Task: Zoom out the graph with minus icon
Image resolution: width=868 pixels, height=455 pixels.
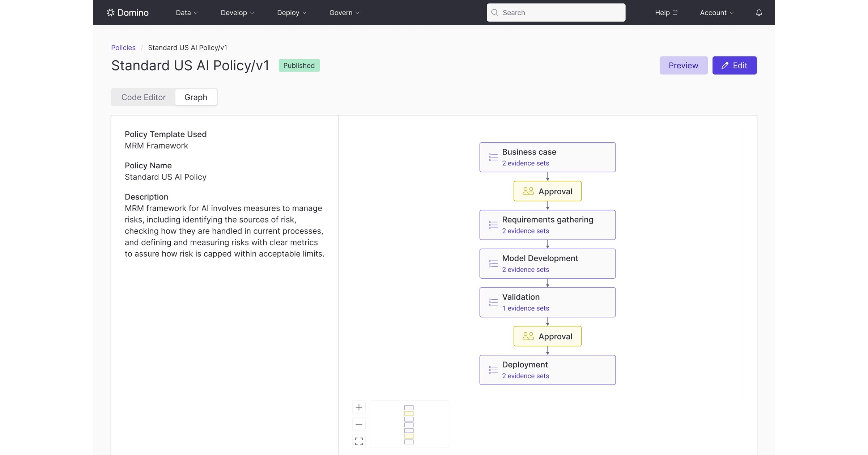Action: [359, 424]
